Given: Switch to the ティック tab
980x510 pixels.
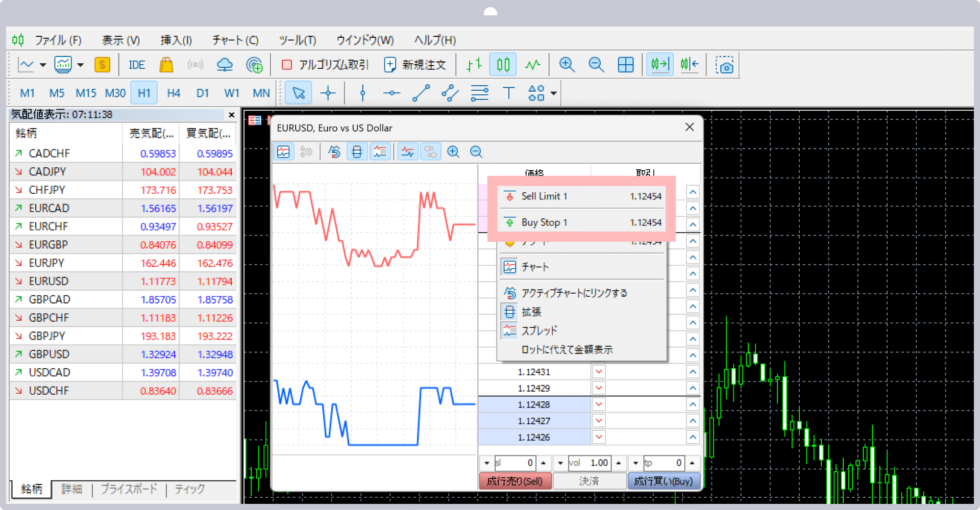Looking at the screenshot, I should pos(190,489).
